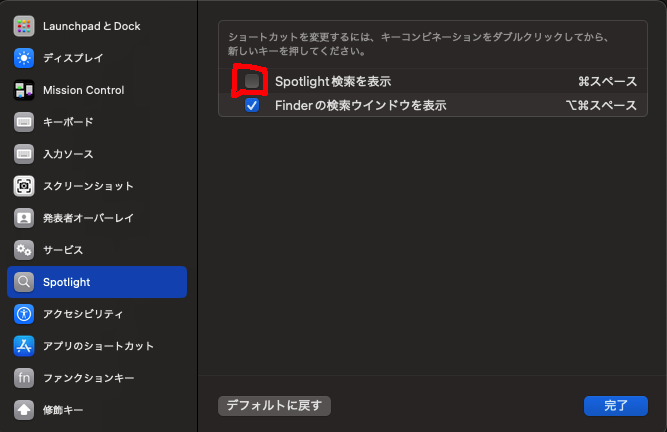
Task: Click the Spotlight magnifier icon
Action: (x=24, y=282)
